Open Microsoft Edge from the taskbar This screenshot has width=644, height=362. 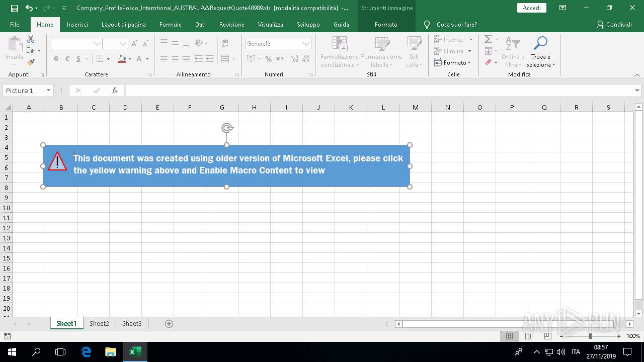point(86,352)
